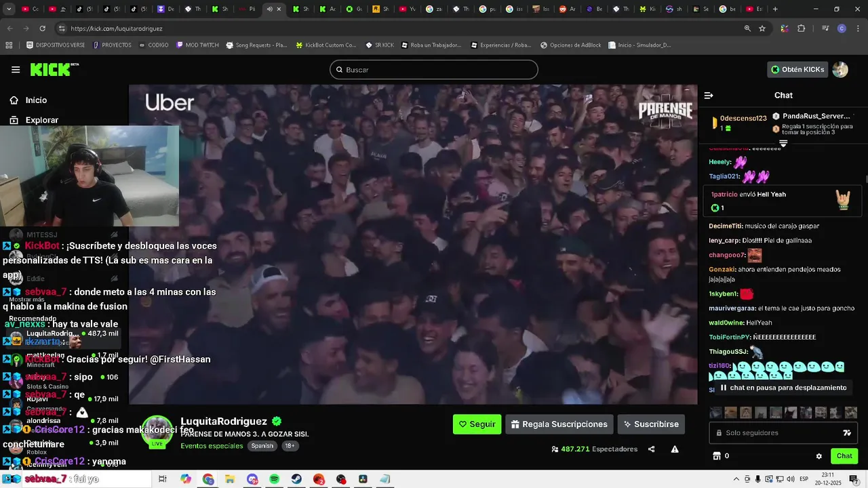The width and height of the screenshot is (868, 488).
Task: Open the browser zoom magnifier icon
Action: [x=747, y=28]
